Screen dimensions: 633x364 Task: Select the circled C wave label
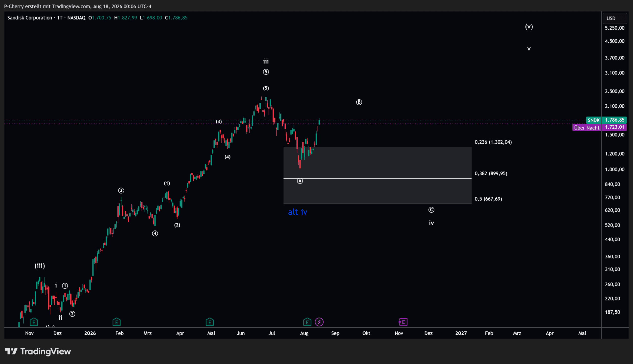click(431, 210)
